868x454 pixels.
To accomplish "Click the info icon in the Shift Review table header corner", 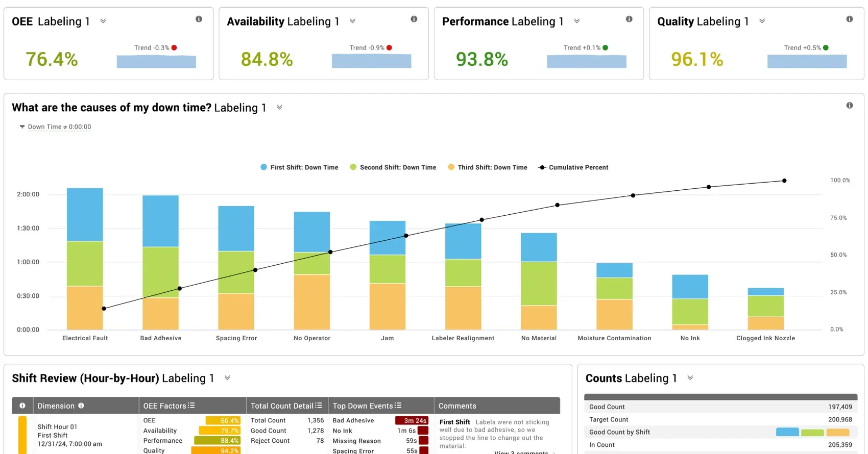I will click(x=22, y=406).
